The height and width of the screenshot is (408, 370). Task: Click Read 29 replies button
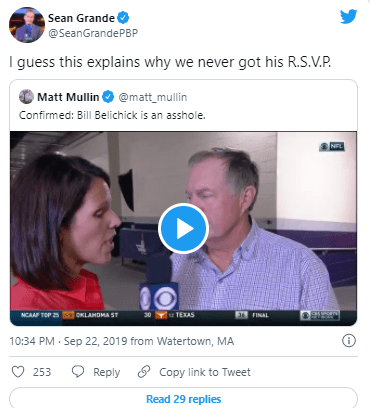[x=183, y=399]
